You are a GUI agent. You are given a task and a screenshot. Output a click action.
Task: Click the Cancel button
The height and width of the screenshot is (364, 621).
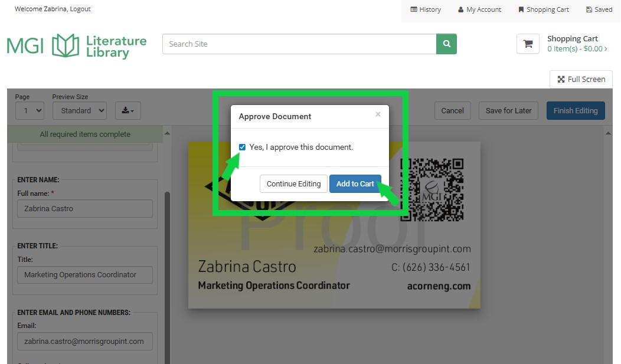453,111
